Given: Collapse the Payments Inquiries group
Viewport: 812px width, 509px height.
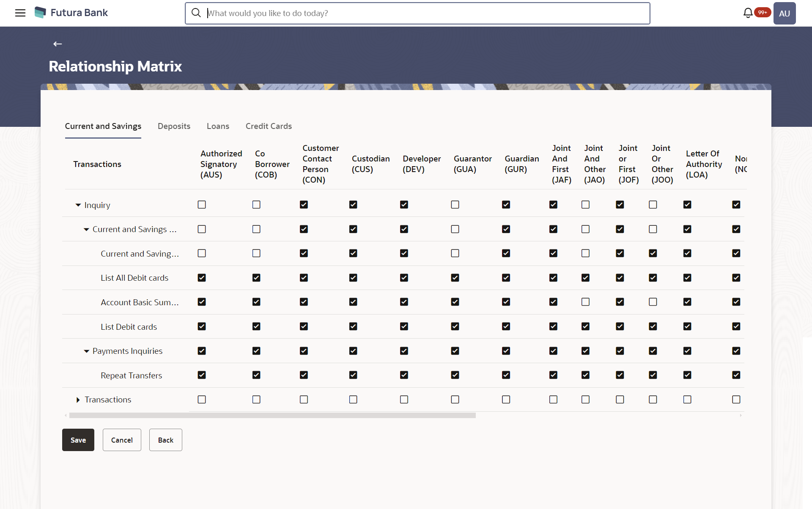Looking at the screenshot, I should click(86, 351).
